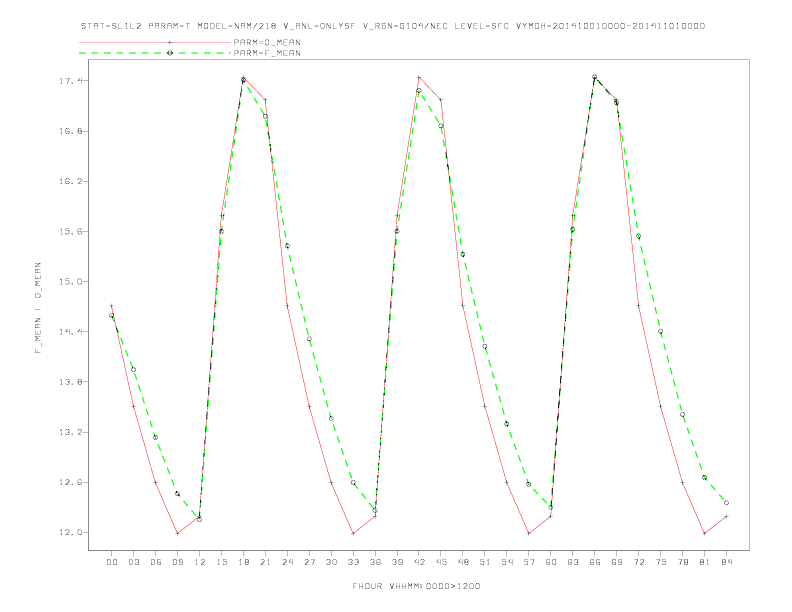
Task: Click the F_MEAN circle data point at hour 27
Action: tap(309, 339)
